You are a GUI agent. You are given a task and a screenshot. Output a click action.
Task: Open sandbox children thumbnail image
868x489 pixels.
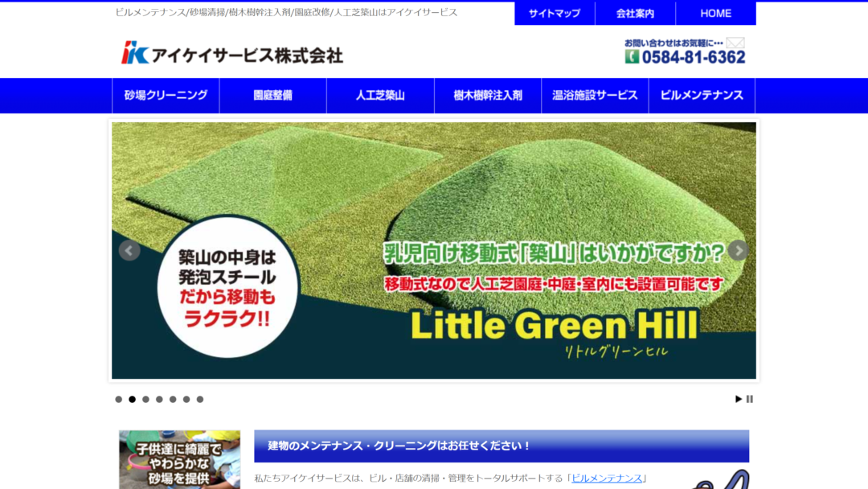(179, 460)
